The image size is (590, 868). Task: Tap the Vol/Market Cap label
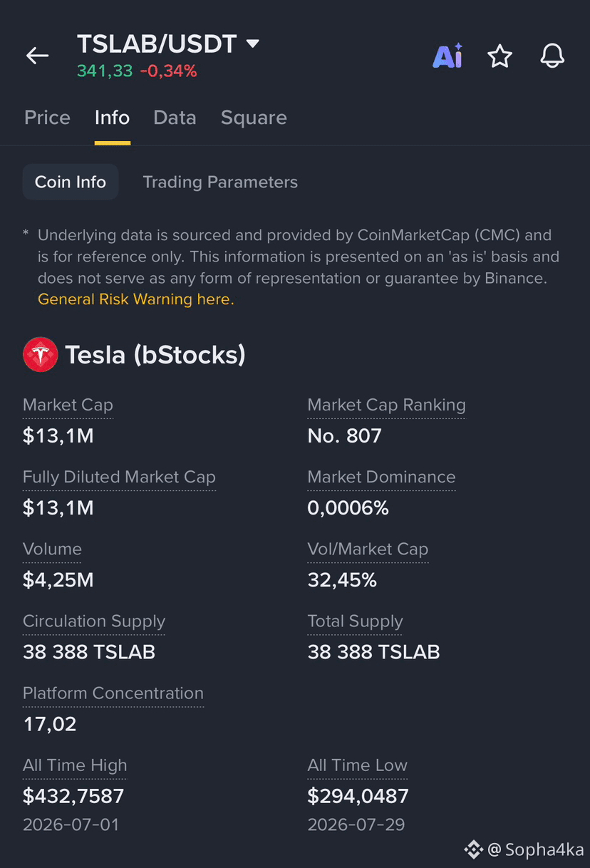368,549
